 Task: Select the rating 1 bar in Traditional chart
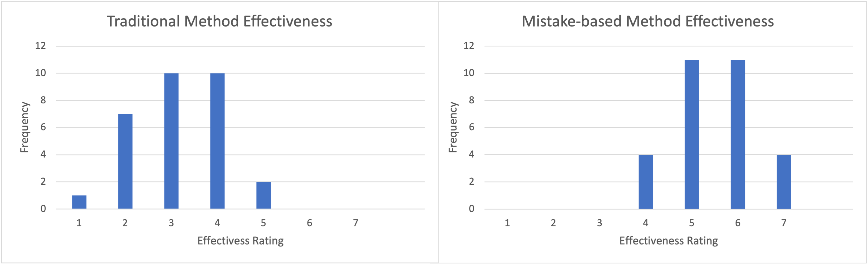pos(79,202)
